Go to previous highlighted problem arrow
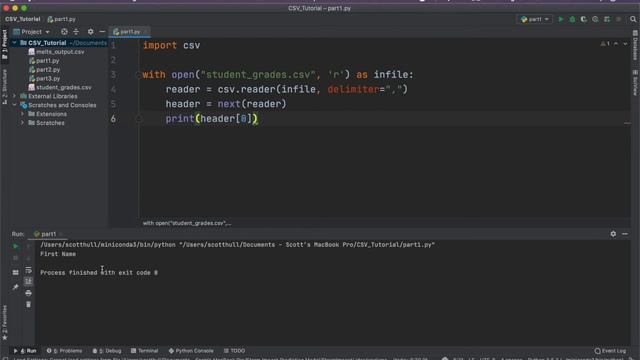The image size is (640, 360). tap(616, 44)
